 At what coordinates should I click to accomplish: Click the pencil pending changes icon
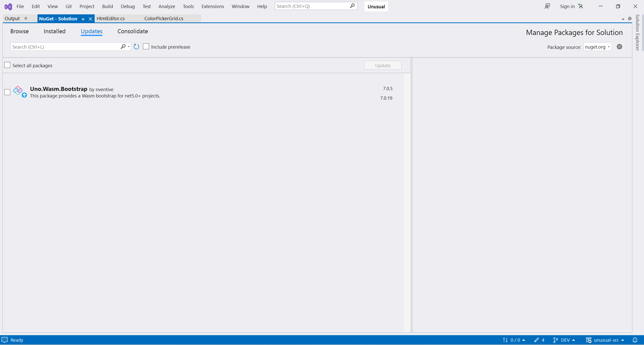537,340
